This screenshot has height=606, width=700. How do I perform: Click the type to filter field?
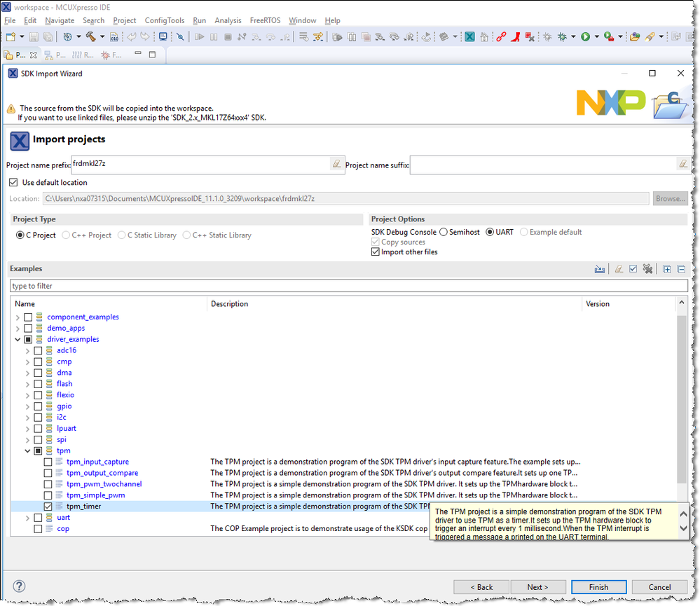(349, 286)
